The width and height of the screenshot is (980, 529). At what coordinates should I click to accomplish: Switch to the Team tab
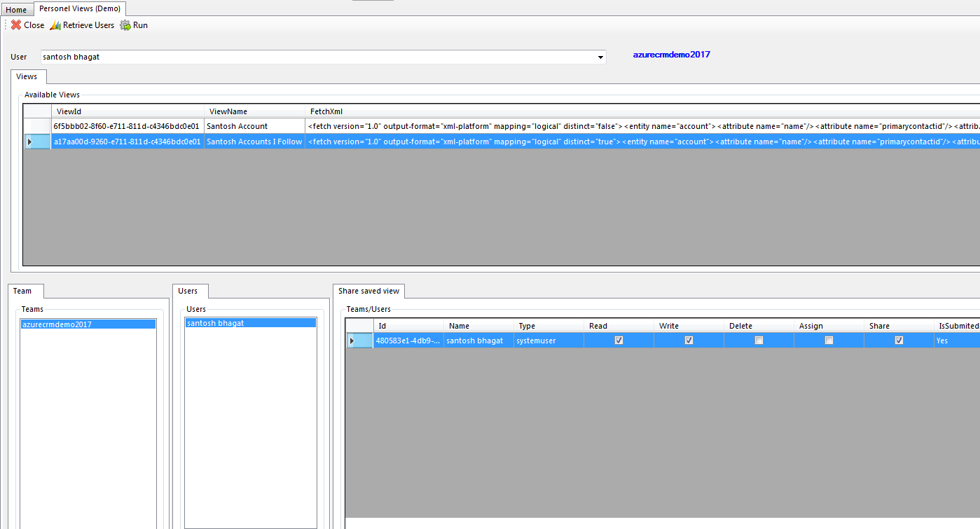(25, 291)
